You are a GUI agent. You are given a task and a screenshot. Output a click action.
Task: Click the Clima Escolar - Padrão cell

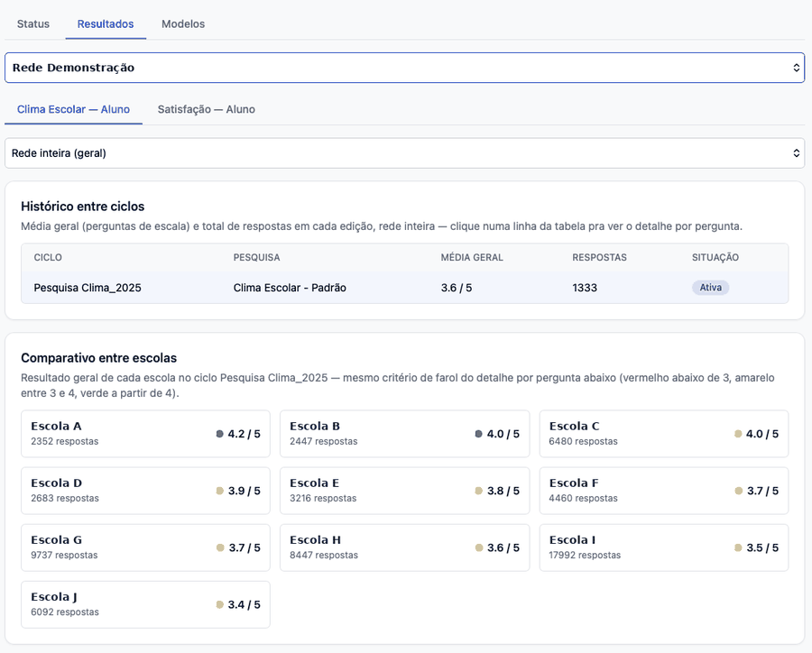tap(290, 288)
